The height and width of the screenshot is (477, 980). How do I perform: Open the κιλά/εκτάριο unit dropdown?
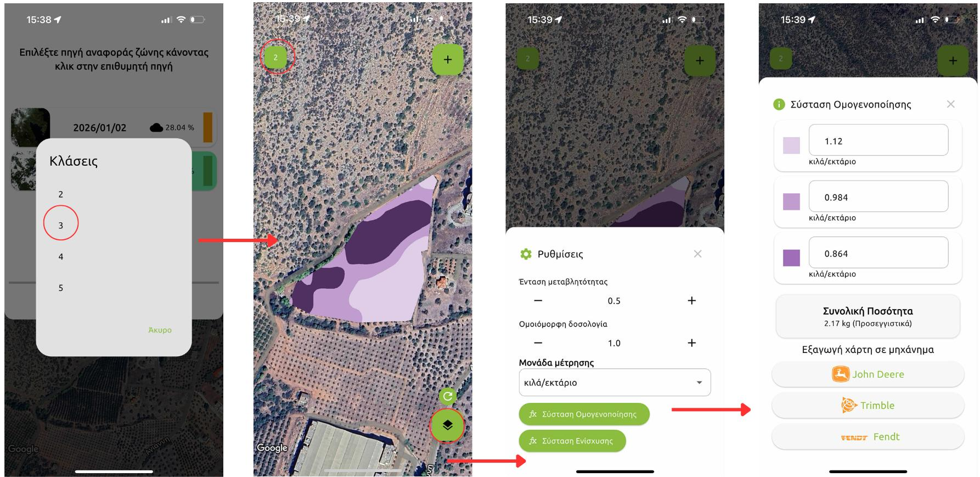pyautogui.click(x=615, y=382)
